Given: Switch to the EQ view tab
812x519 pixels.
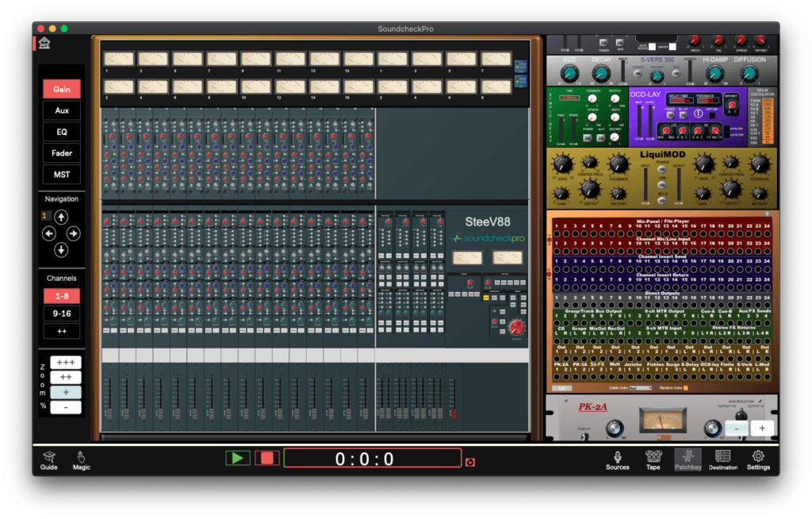Looking at the screenshot, I should tap(62, 132).
